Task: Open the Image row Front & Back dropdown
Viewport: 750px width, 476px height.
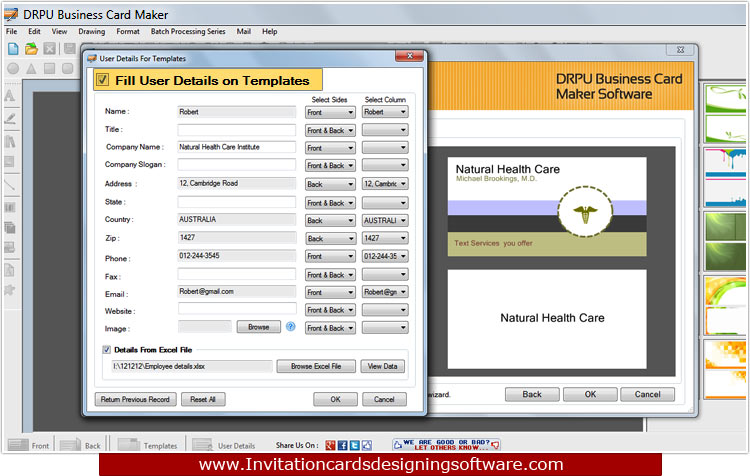Action: tap(330, 328)
